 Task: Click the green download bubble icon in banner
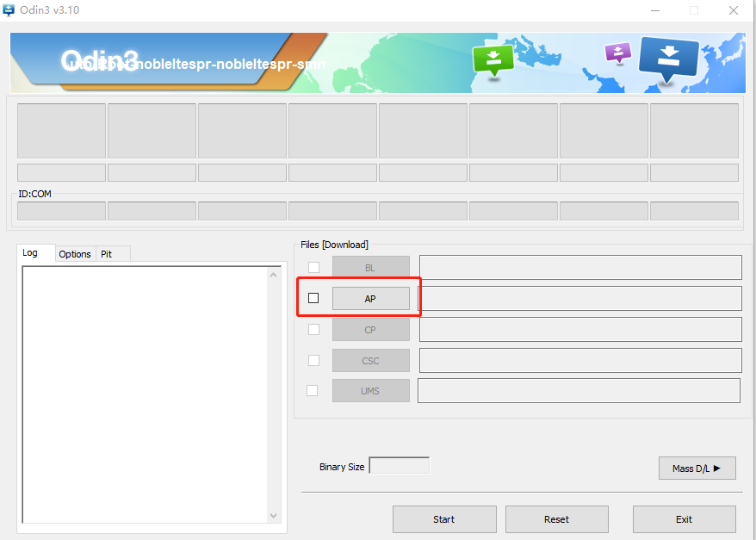(x=493, y=60)
